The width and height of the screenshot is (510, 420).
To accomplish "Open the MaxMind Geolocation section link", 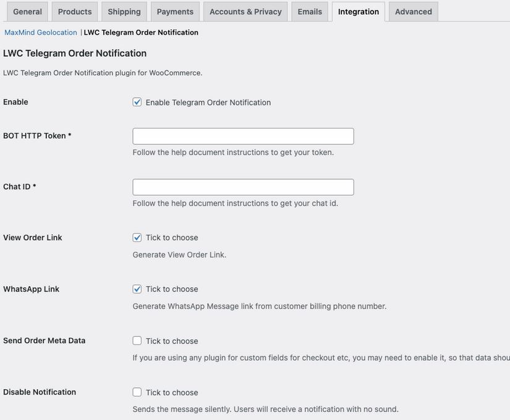I will click(x=41, y=32).
